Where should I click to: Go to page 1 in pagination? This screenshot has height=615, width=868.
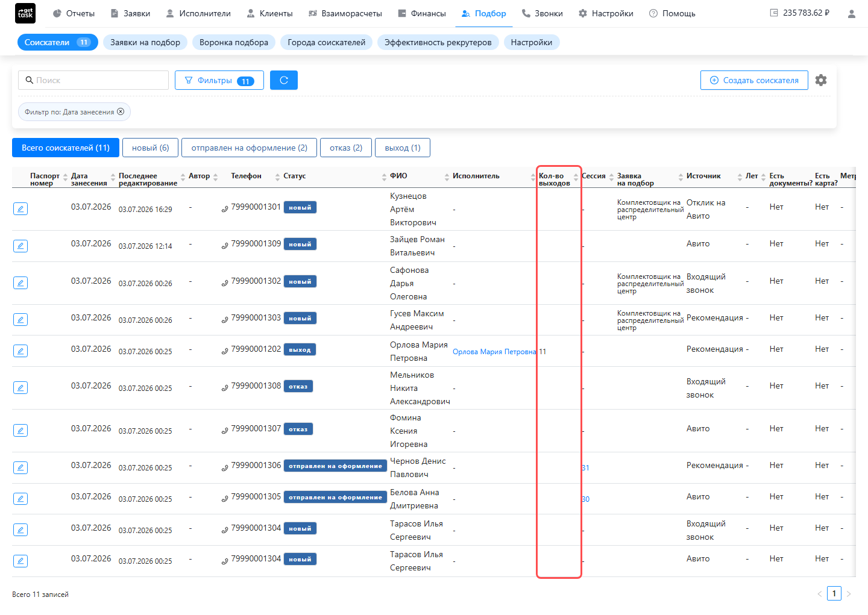[x=834, y=593]
